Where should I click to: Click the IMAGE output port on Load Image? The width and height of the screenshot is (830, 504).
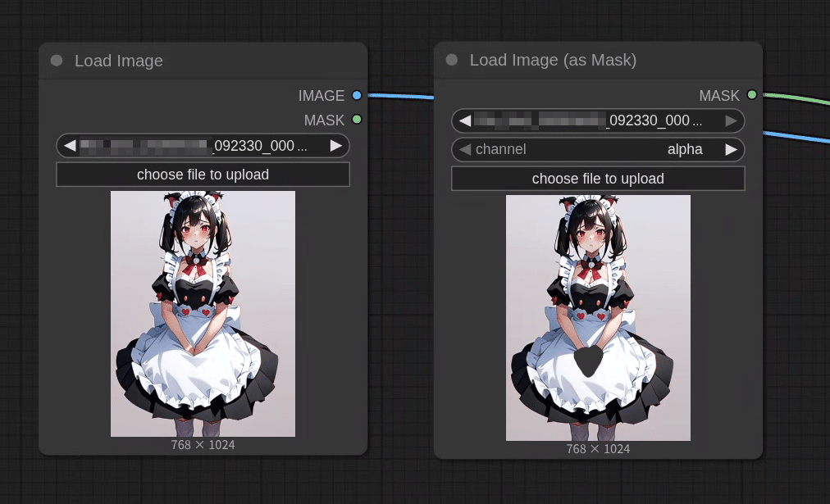[x=356, y=95]
